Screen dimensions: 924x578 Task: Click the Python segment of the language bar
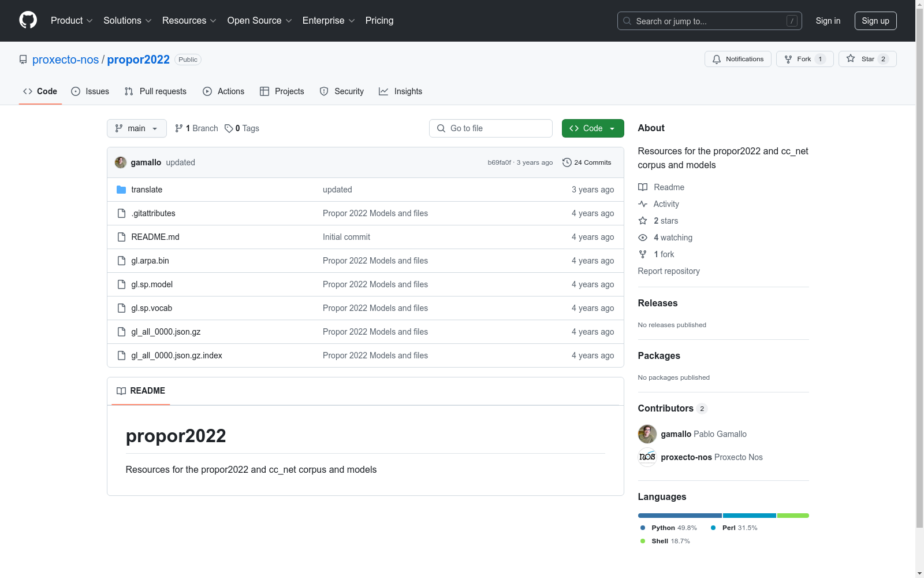(680, 516)
